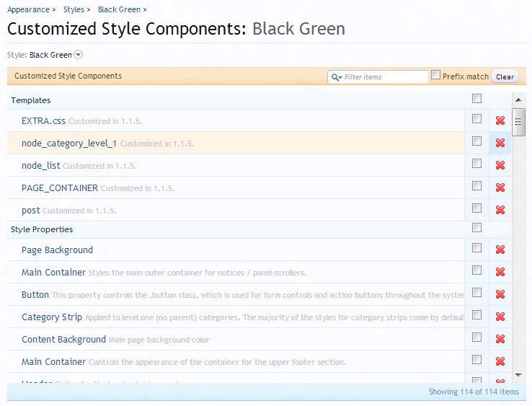Viewport: 532px width, 406px height.
Task: Tick the Templates group select-all checkbox
Action: (476, 99)
